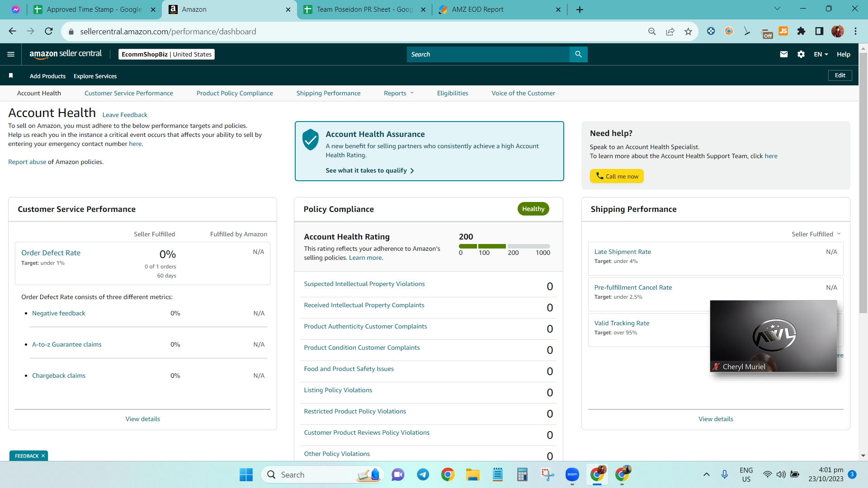Open Product Policy Compliance menu item
868x488 pixels.
[235, 93]
